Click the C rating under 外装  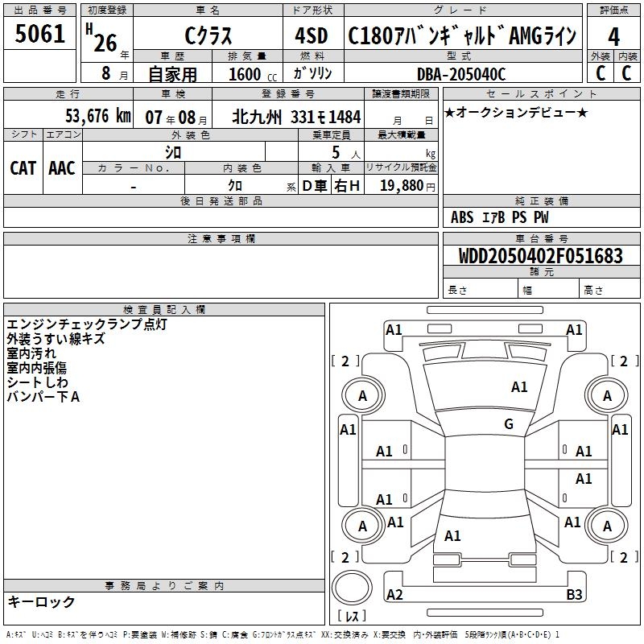[600, 73]
